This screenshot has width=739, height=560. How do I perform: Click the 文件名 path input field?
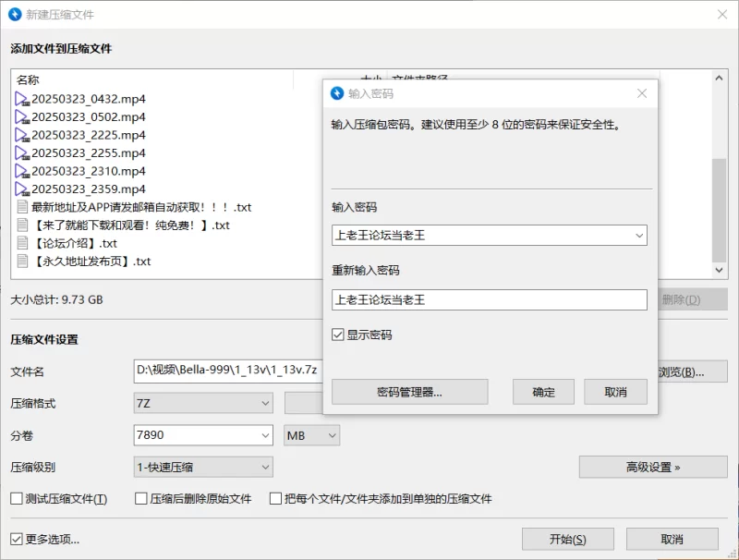228,371
